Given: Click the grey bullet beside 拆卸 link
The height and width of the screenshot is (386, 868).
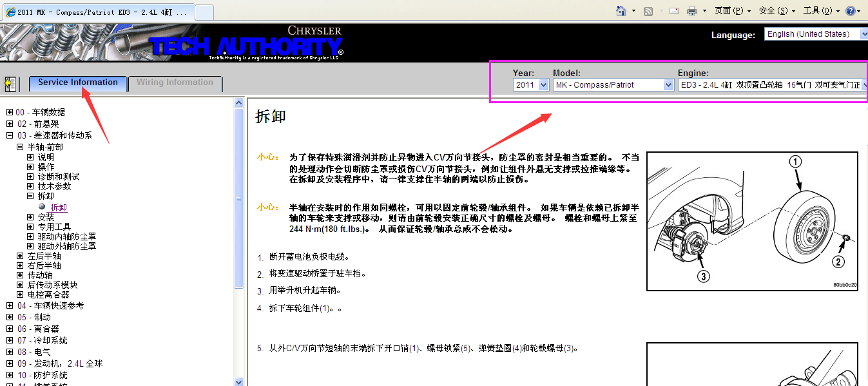Looking at the screenshot, I should tap(42, 206).
